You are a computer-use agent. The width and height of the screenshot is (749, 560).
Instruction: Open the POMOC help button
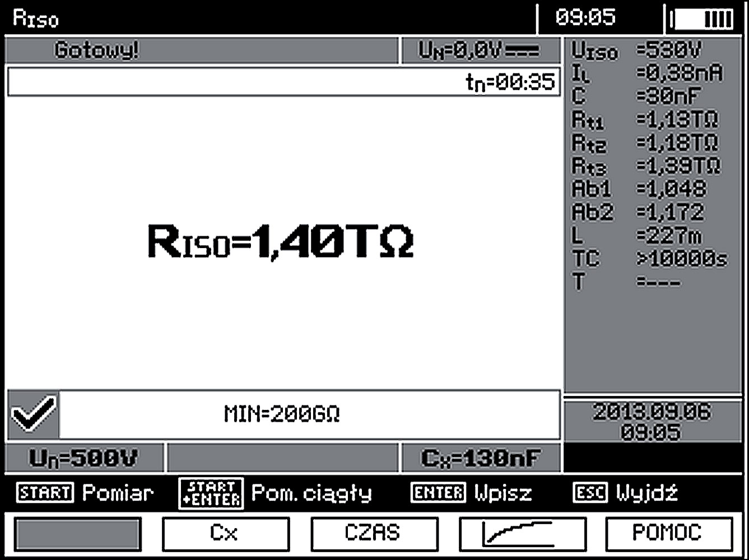click(x=669, y=534)
